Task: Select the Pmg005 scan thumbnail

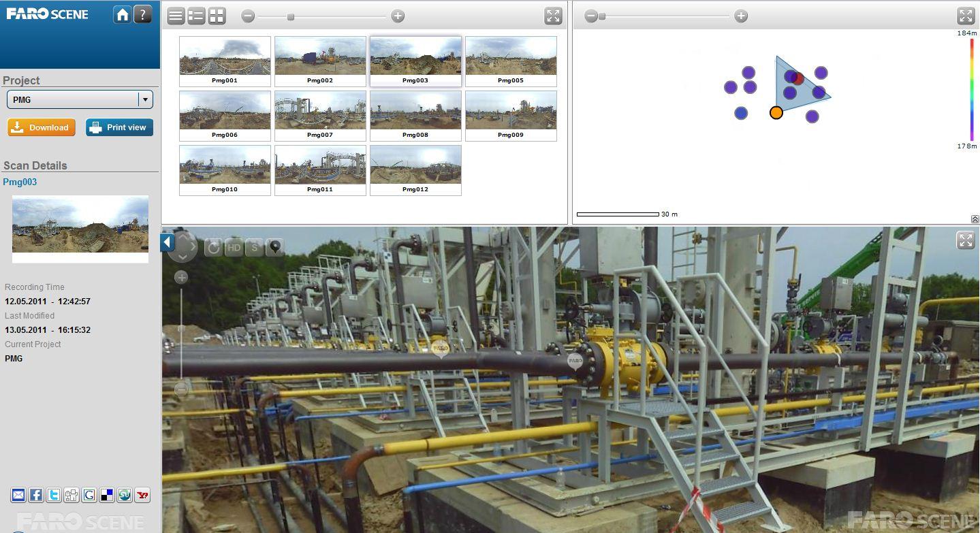Action: pyautogui.click(x=511, y=61)
